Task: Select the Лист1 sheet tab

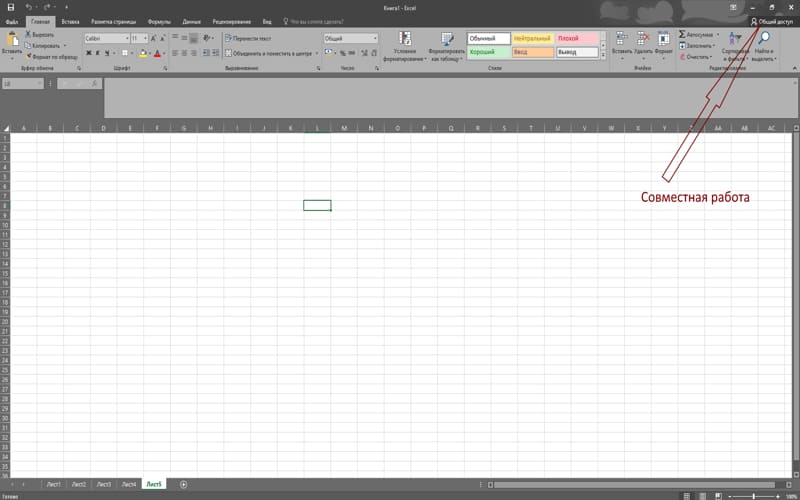Action: coord(54,484)
